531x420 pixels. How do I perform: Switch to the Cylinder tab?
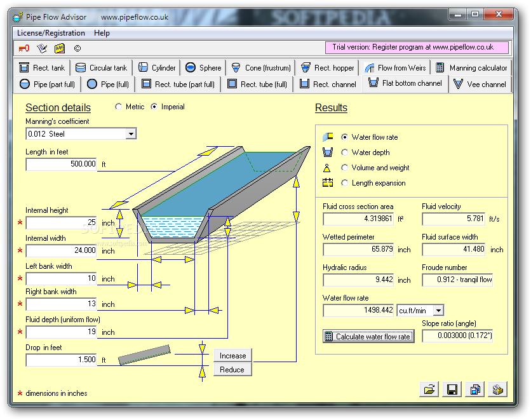157,68
